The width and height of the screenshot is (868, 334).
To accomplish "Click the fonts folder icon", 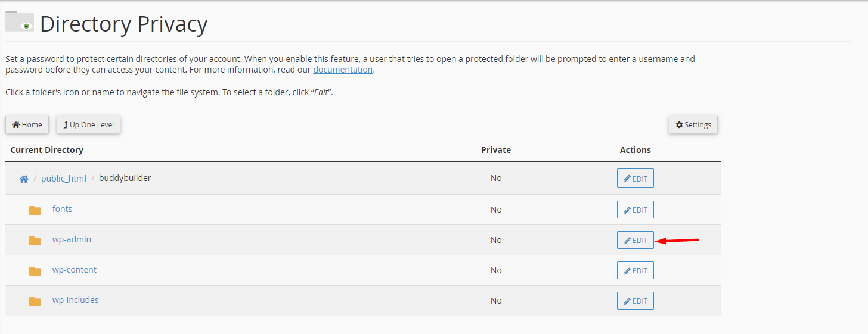I will 35,210.
